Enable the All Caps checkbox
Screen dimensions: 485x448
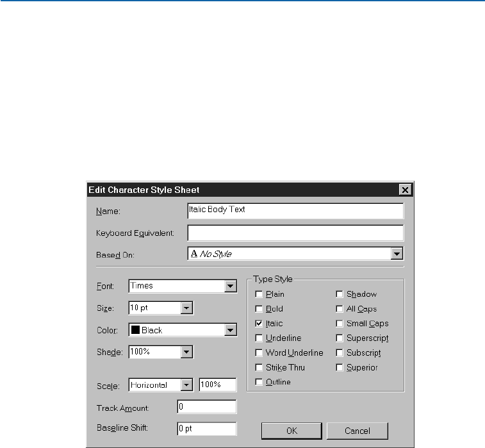click(x=340, y=309)
